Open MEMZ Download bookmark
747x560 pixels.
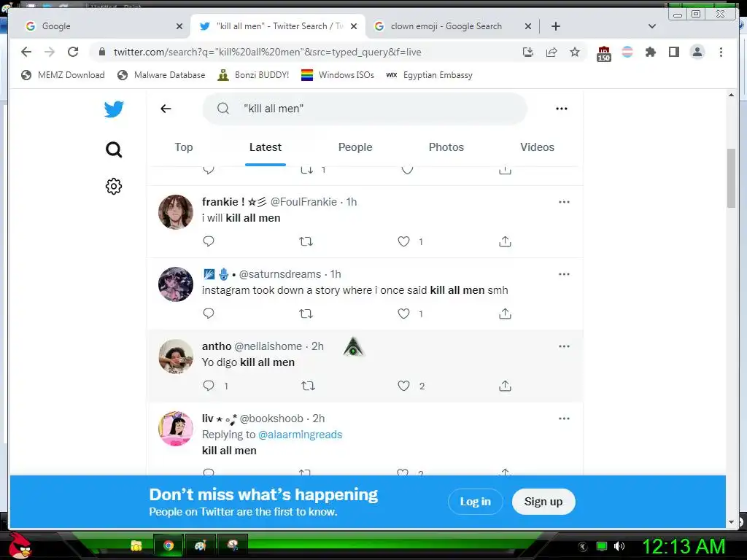pos(63,75)
